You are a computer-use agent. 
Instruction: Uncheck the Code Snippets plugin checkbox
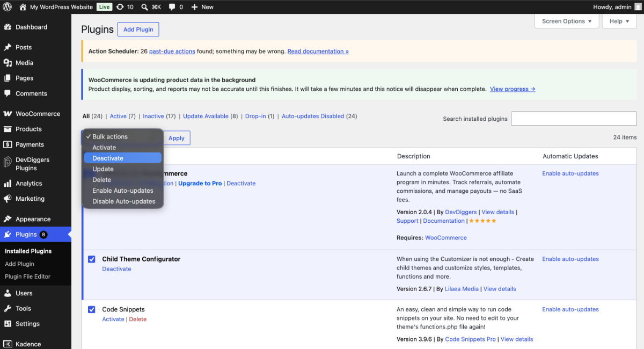tap(92, 310)
